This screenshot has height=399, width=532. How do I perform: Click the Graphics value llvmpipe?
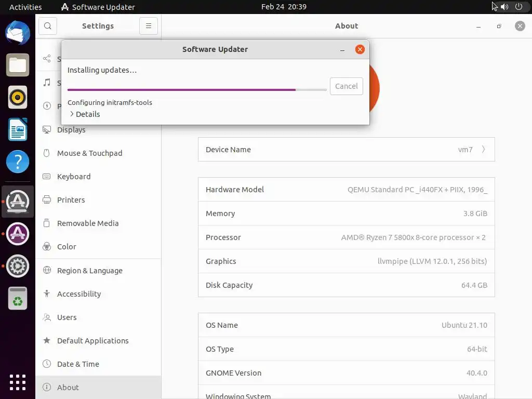pyautogui.click(x=432, y=261)
